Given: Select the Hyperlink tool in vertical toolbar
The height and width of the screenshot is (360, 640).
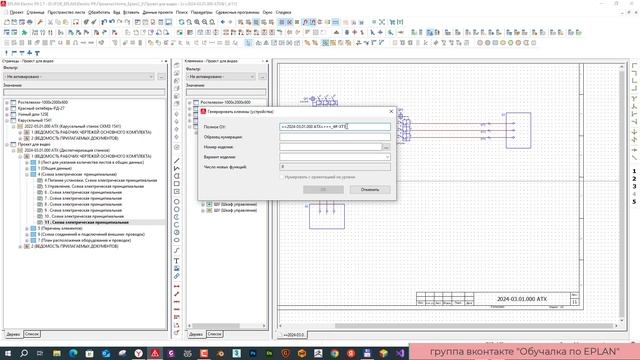Looking at the screenshot, I should click(x=176, y=276).
